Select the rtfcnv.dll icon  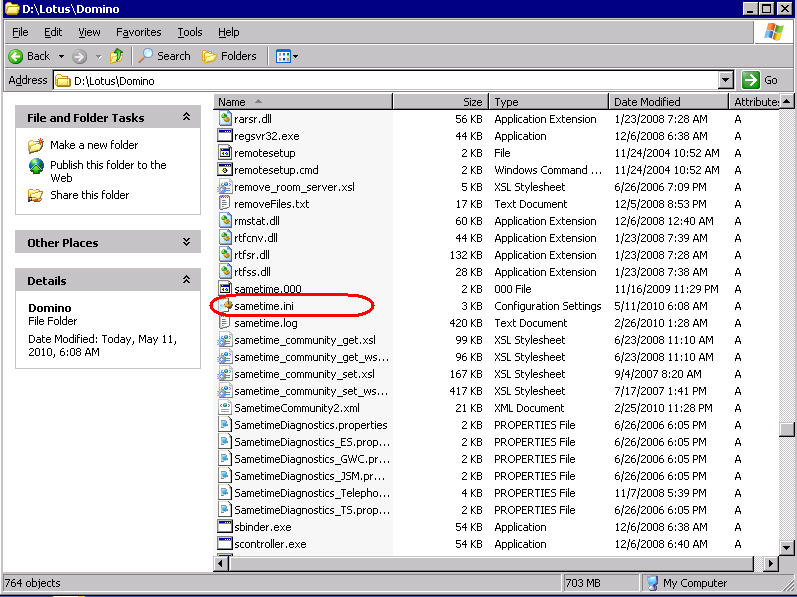click(x=225, y=238)
